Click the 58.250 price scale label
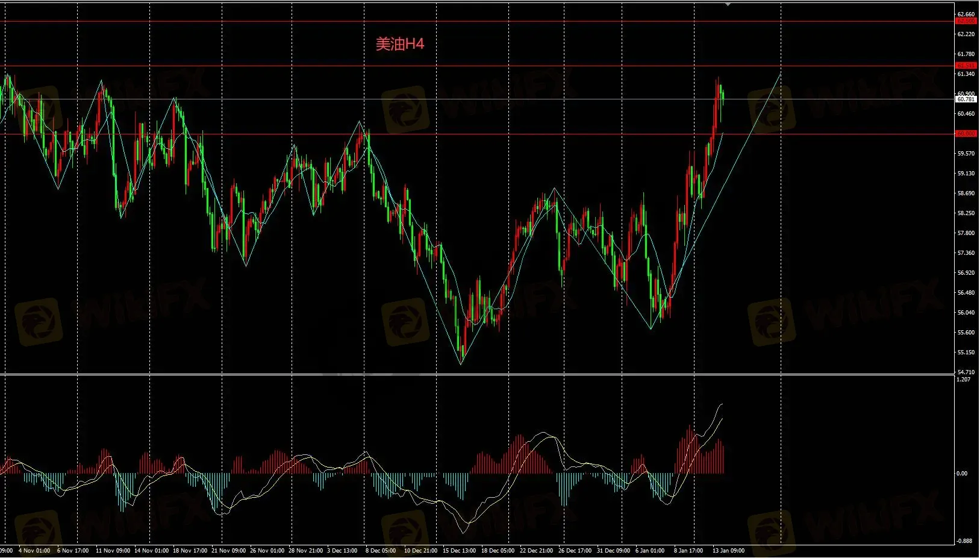Viewport: 980px width, 558px height. (966, 213)
